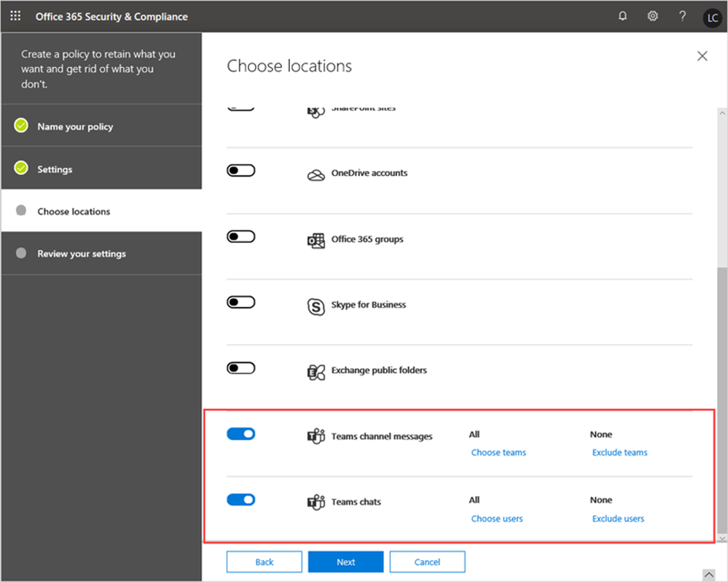
Task: Select the Choose locations step
Action: 102,211
